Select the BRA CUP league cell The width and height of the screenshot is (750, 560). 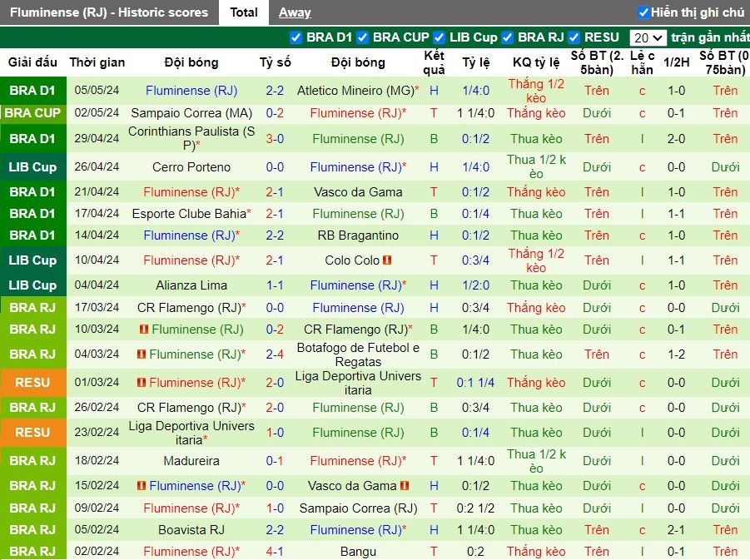32,113
